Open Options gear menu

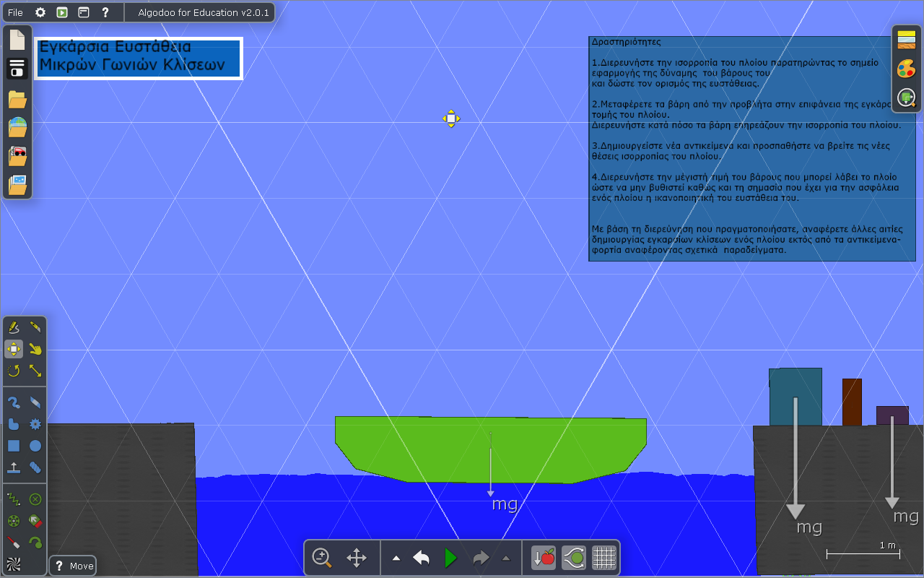point(40,12)
